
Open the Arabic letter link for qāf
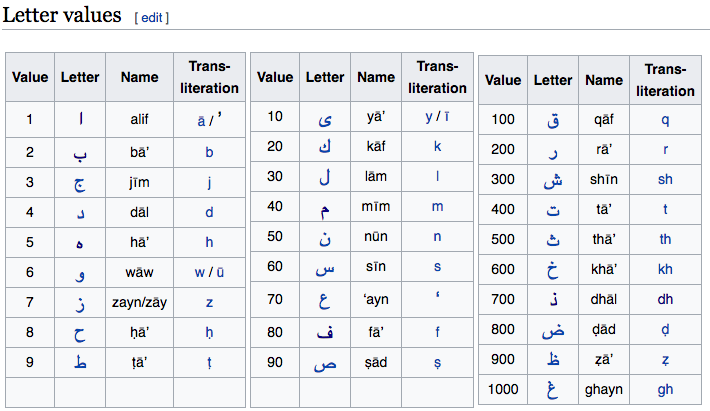(553, 120)
